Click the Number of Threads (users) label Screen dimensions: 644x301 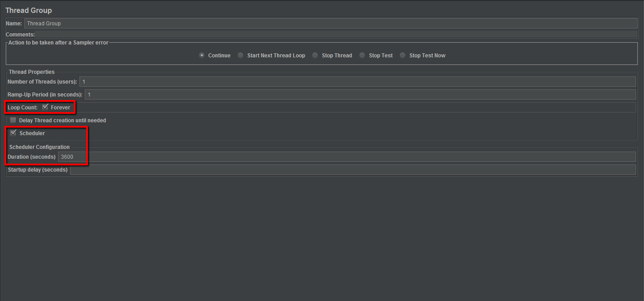click(x=42, y=82)
